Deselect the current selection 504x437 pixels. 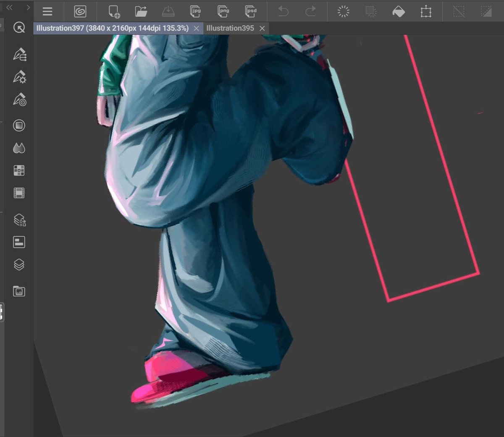coord(459,11)
